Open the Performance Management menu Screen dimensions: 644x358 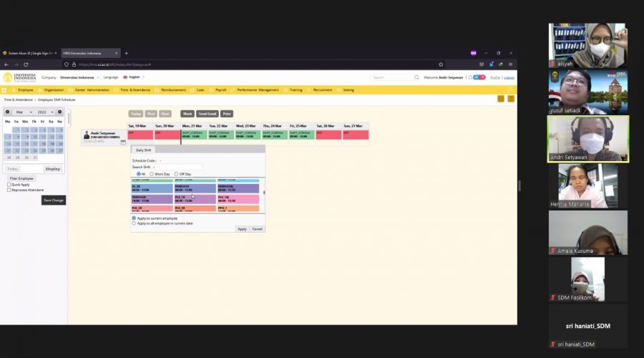[x=258, y=90]
